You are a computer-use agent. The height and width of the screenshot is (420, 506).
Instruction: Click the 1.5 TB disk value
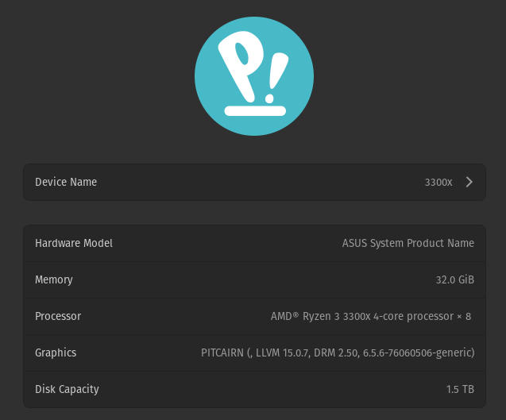[460, 389]
